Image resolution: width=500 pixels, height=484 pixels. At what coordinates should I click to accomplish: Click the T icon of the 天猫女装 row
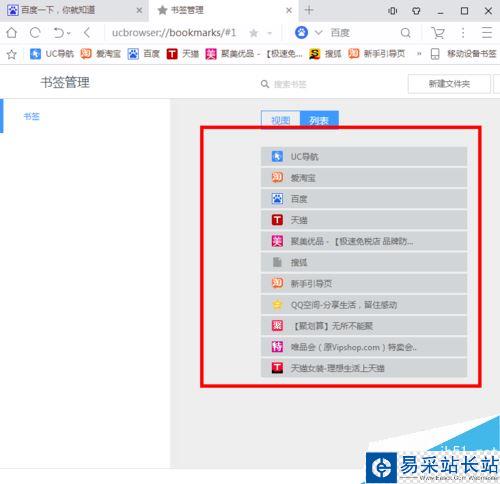coord(277,368)
